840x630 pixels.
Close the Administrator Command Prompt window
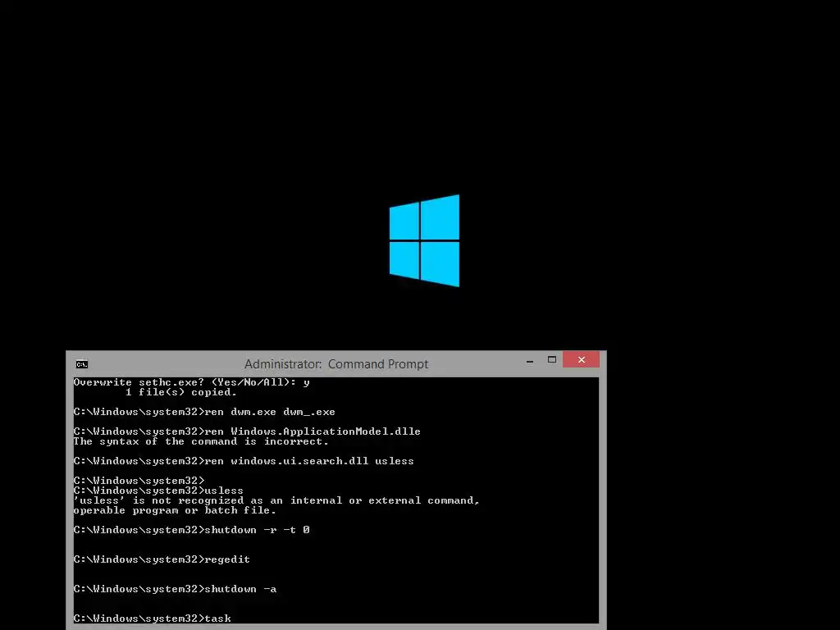[582, 359]
